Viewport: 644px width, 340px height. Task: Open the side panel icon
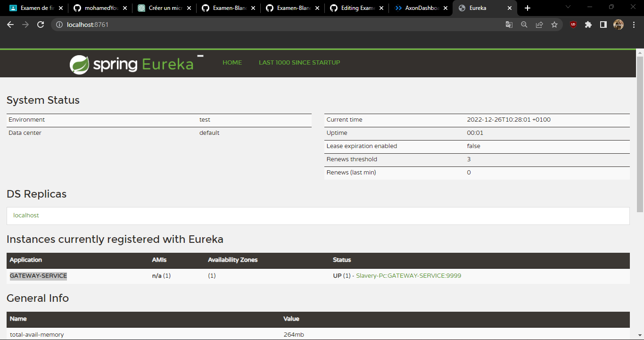[x=603, y=24]
